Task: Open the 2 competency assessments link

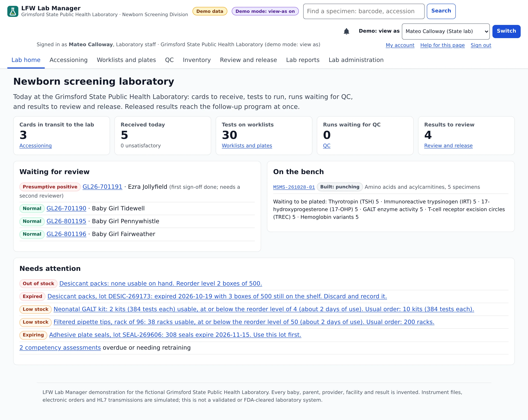Action: point(60,348)
